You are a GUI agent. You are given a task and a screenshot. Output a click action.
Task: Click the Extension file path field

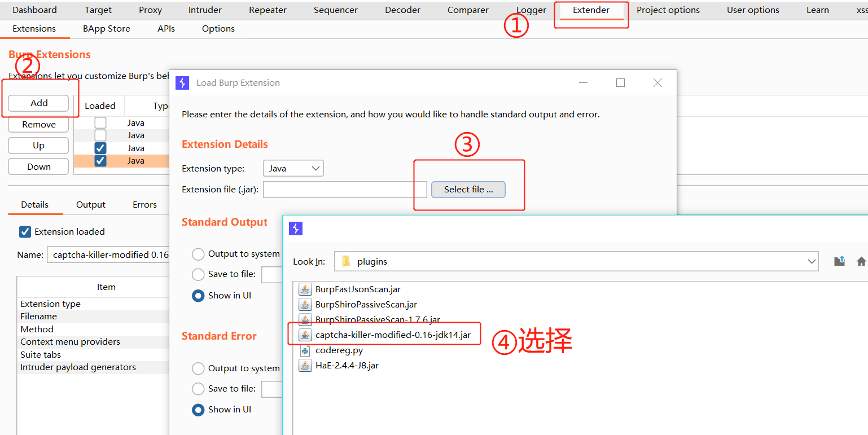pos(345,190)
